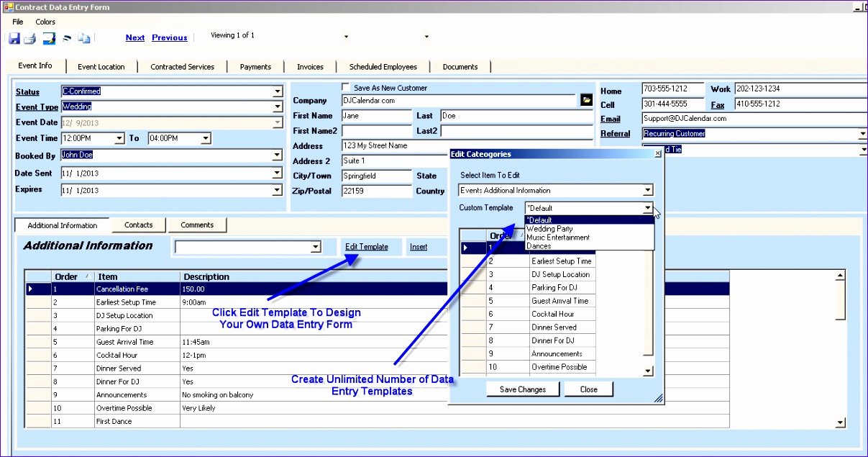868x457 pixels.
Task: Click the Copy documents icon in toolbar
Action: pos(84,38)
